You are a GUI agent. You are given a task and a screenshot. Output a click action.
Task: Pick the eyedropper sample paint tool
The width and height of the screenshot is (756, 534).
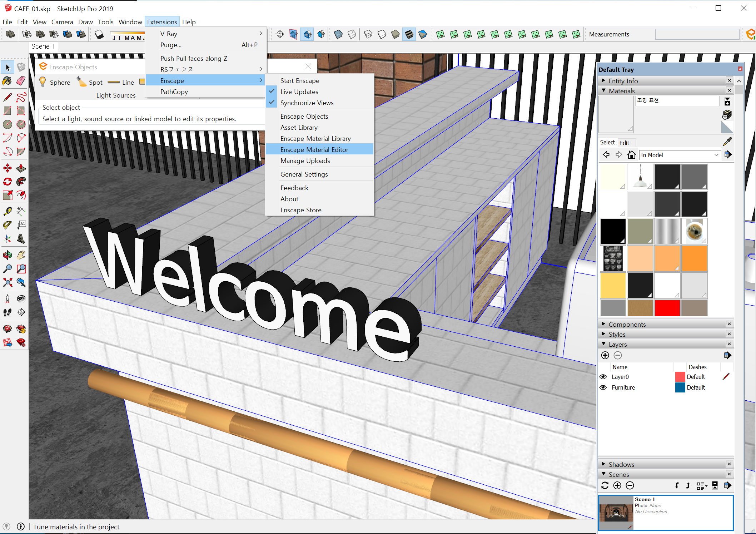click(x=727, y=142)
